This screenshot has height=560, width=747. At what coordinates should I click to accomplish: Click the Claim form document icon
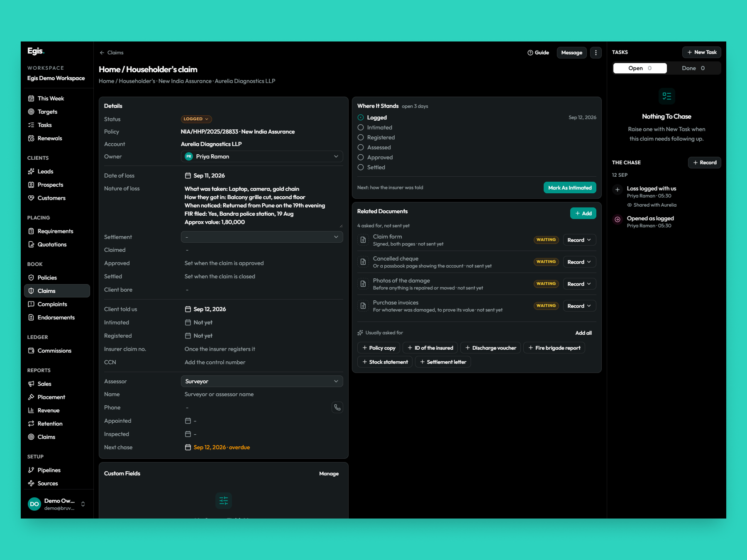coord(363,240)
